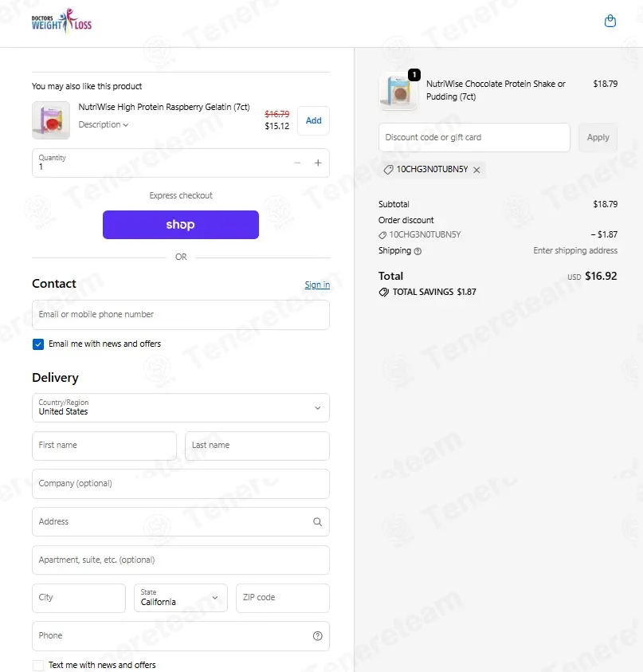The width and height of the screenshot is (643, 672).
Task: Open the shopping bag cart icon
Action: pyautogui.click(x=610, y=21)
